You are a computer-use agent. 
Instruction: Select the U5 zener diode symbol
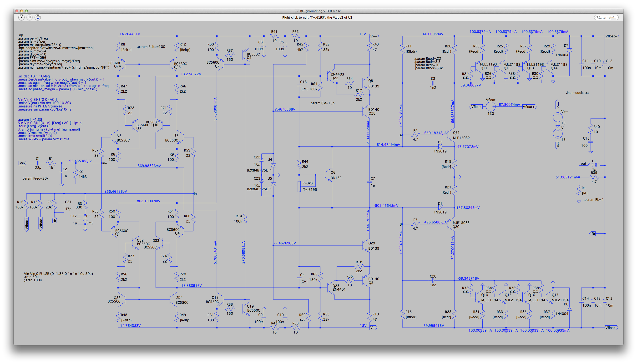273,184
